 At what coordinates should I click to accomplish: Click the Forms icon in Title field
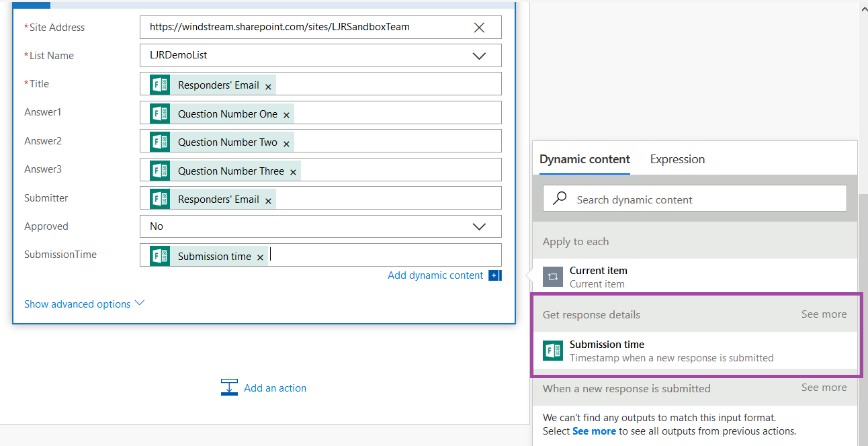coord(160,85)
